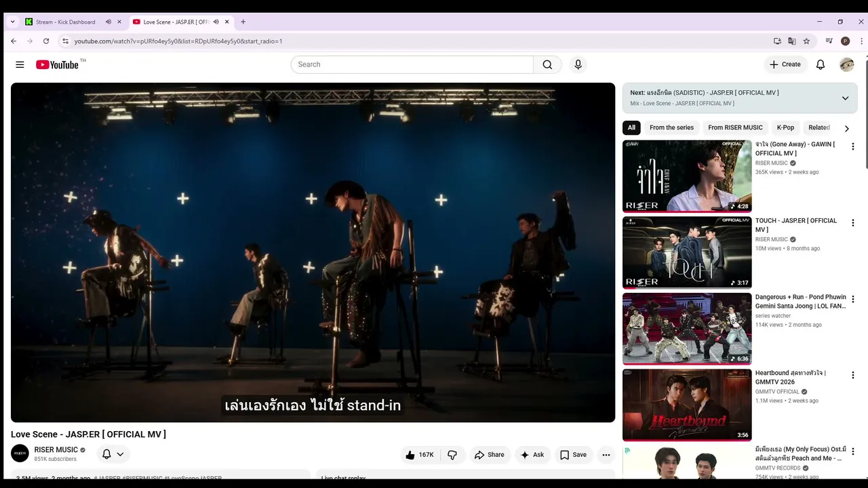This screenshot has width=868, height=488.
Task: Open the Dangerous + Run video title
Action: coord(801,302)
